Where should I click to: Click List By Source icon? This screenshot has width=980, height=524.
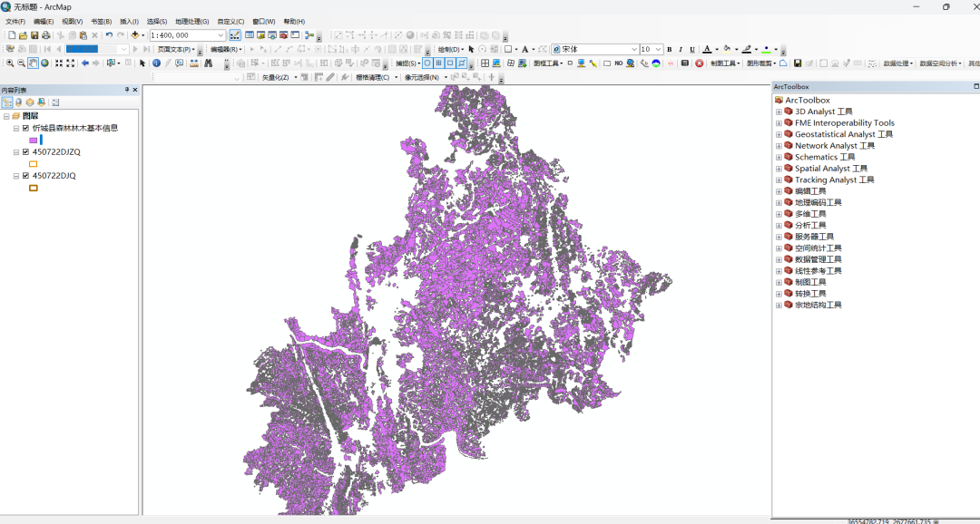tap(19, 102)
